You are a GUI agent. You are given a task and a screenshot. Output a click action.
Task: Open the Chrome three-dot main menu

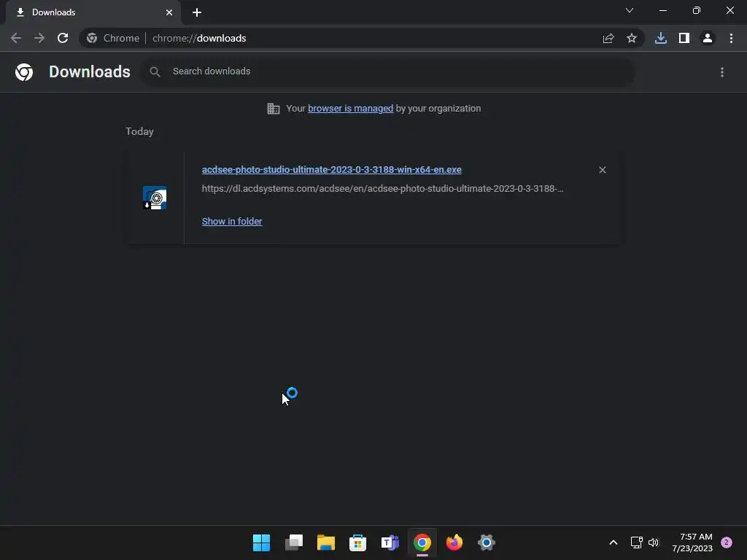click(x=731, y=38)
